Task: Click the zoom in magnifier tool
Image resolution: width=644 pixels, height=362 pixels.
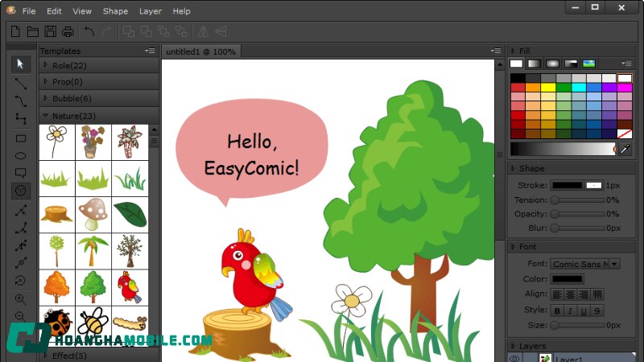Action: (21, 298)
